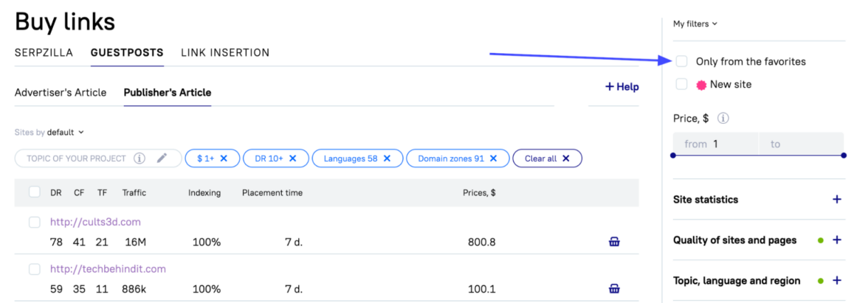The image size is (868, 303).
Task: Switch to the Link Insertion tab
Action: (225, 52)
